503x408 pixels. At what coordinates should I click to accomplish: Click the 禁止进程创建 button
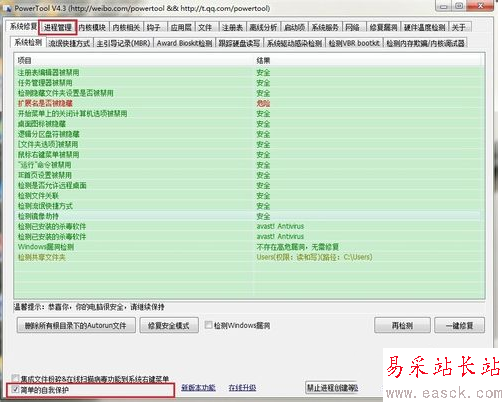coord(332,388)
